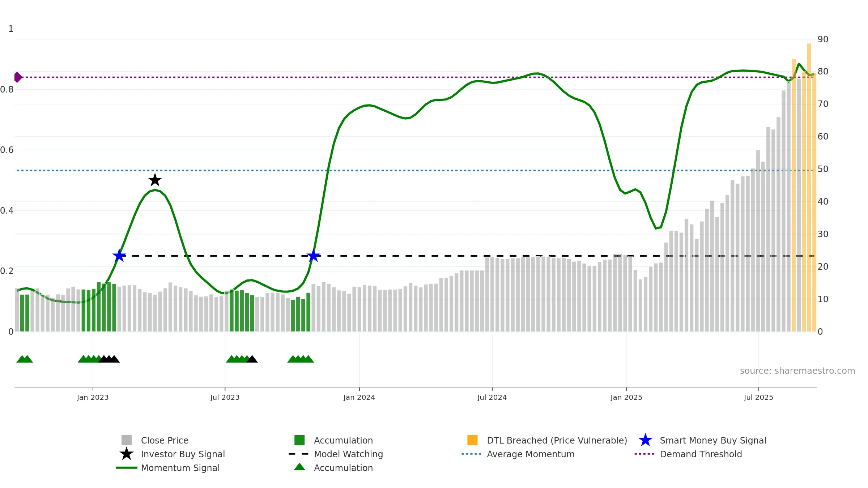The width and height of the screenshot is (868, 488).
Task: Click the source: sharemaestro.com text
Action: click(x=797, y=371)
